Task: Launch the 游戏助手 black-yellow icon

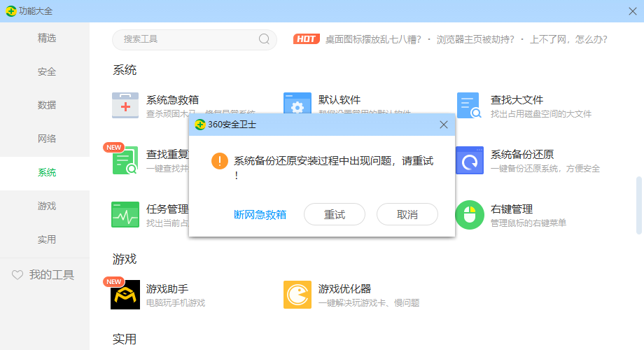Action: pos(125,295)
